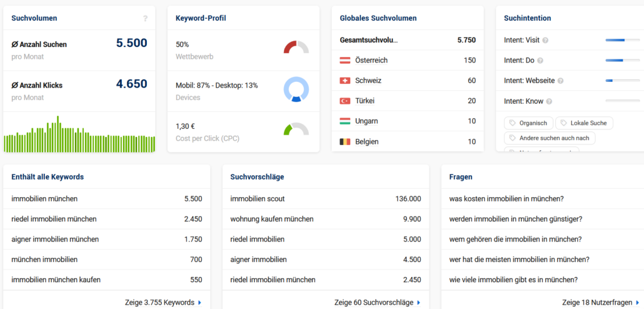Click the Intent: Do progress bar

(x=623, y=61)
